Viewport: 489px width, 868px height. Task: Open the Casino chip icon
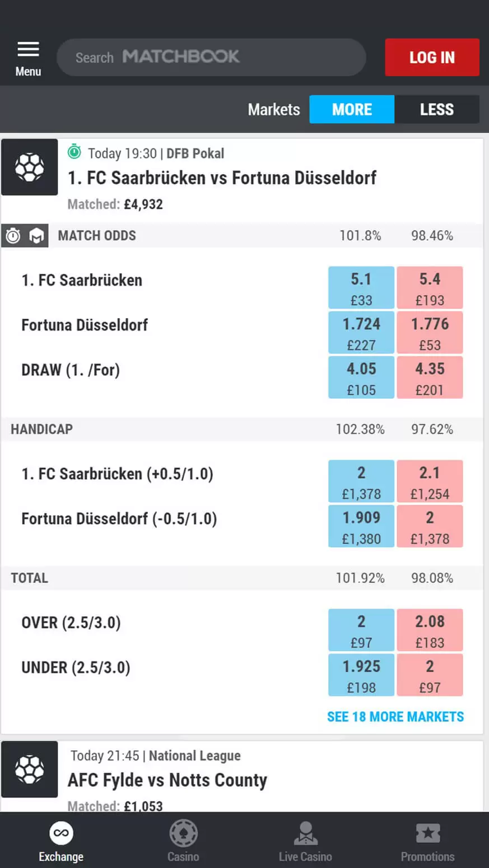(183, 834)
